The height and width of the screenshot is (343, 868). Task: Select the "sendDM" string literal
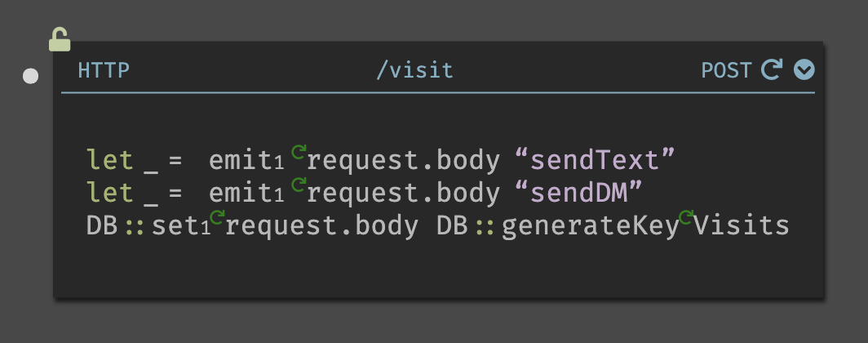tap(578, 194)
